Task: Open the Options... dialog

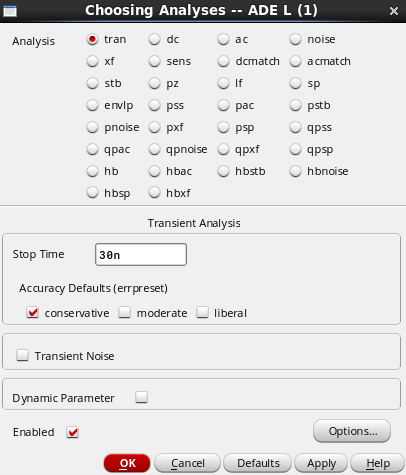Action: pos(352,431)
